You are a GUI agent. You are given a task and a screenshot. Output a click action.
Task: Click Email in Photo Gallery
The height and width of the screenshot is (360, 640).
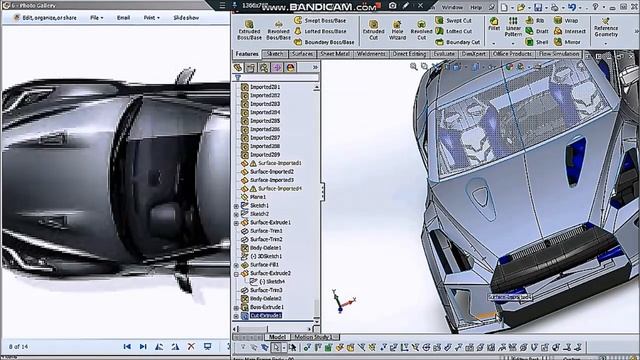(123, 18)
